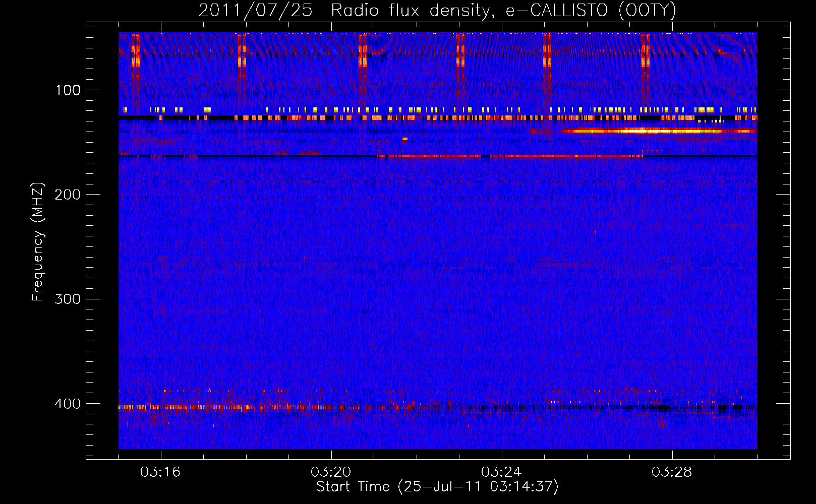The width and height of the screenshot is (816, 504).
Task: Click the 03:16 time tick label
Action: [160, 472]
